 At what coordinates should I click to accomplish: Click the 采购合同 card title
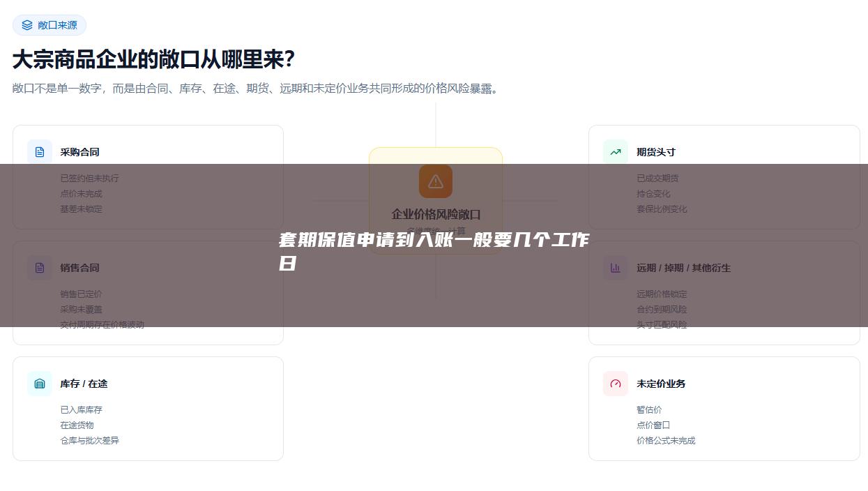[x=80, y=152]
